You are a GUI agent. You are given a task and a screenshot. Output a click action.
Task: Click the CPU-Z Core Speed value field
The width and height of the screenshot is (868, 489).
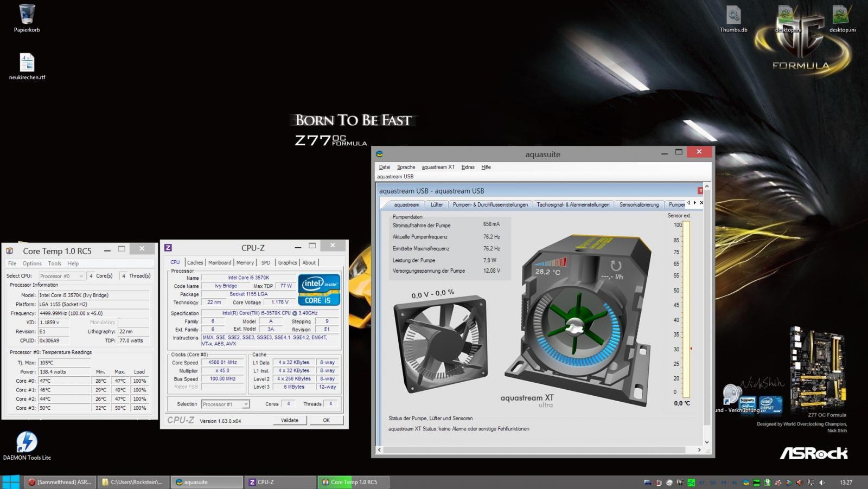[x=222, y=362]
